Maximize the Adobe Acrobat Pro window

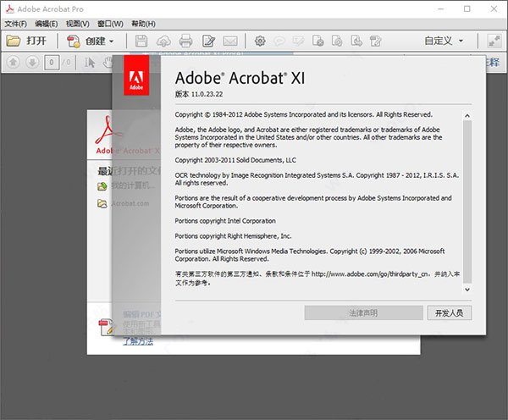pyautogui.click(x=467, y=8)
